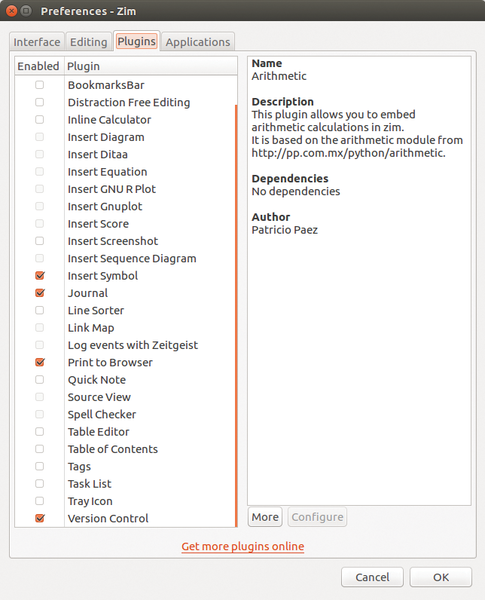Image resolution: width=485 pixels, height=600 pixels.
Task: Select the Inline Calculator plugin row
Action: coord(126,120)
